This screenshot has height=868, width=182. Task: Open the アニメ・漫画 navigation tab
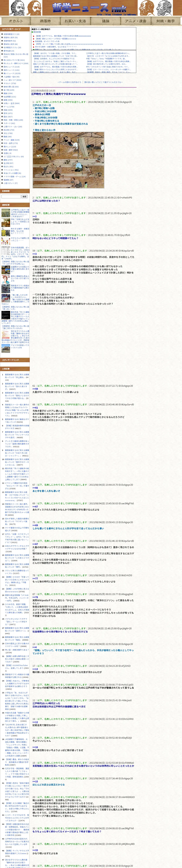click(136, 21)
